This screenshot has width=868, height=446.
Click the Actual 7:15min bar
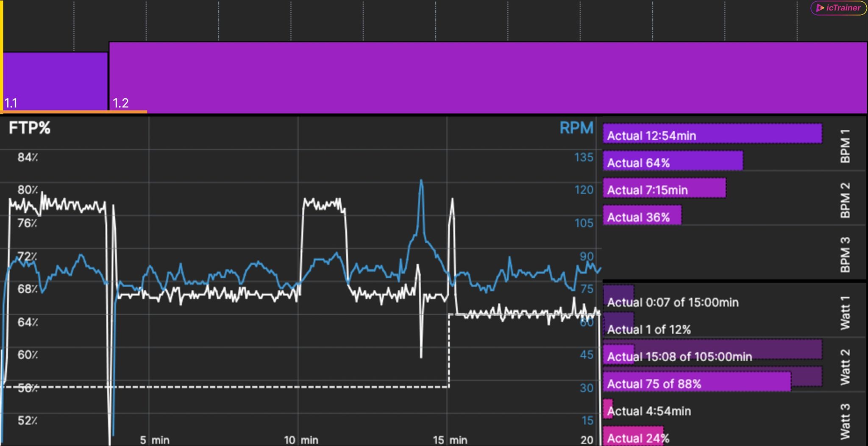(x=664, y=189)
